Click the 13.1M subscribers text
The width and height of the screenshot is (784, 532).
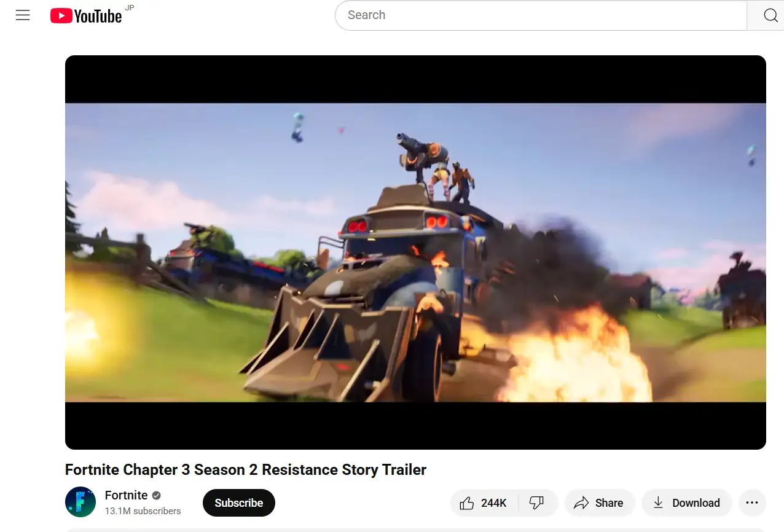pyautogui.click(x=143, y=511)
